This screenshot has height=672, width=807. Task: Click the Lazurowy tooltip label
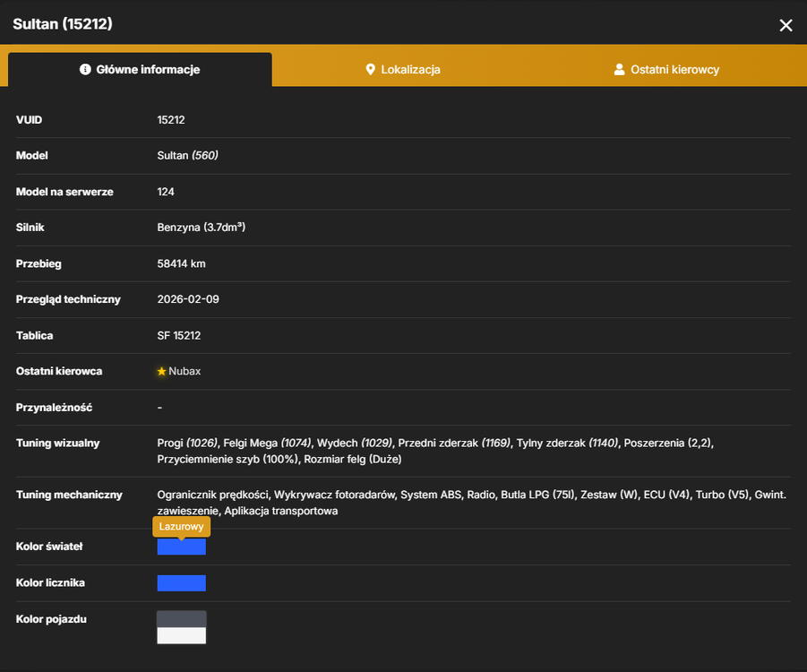[181, 526]
